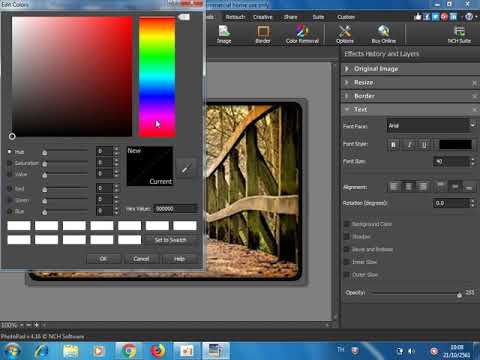
Task: Open the Share tab
Action: [290, 17]
